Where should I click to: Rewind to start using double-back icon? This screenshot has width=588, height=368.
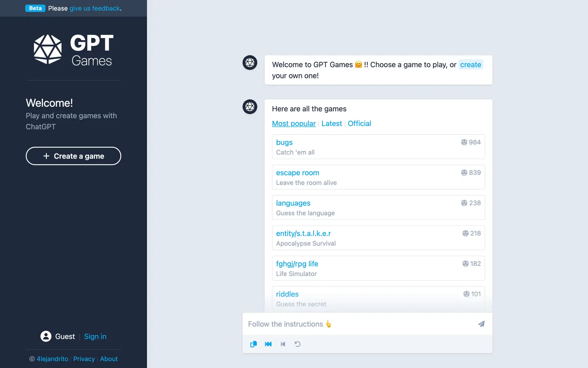268,344
